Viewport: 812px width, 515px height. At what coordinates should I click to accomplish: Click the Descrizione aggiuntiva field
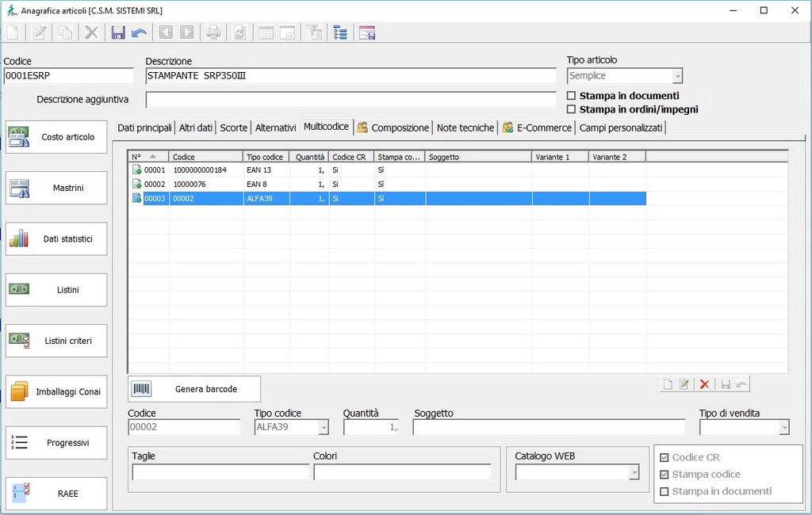pyautogui.click(x=350, y=100)
